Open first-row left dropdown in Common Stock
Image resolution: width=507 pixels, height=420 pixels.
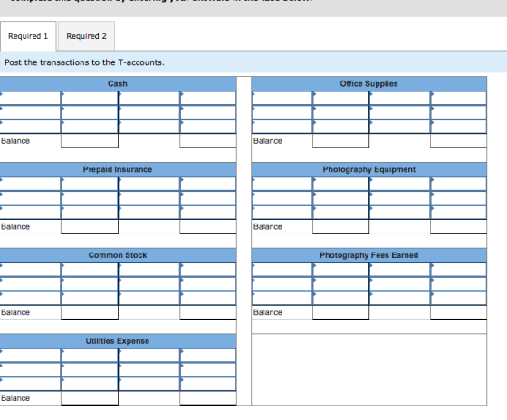30,270
